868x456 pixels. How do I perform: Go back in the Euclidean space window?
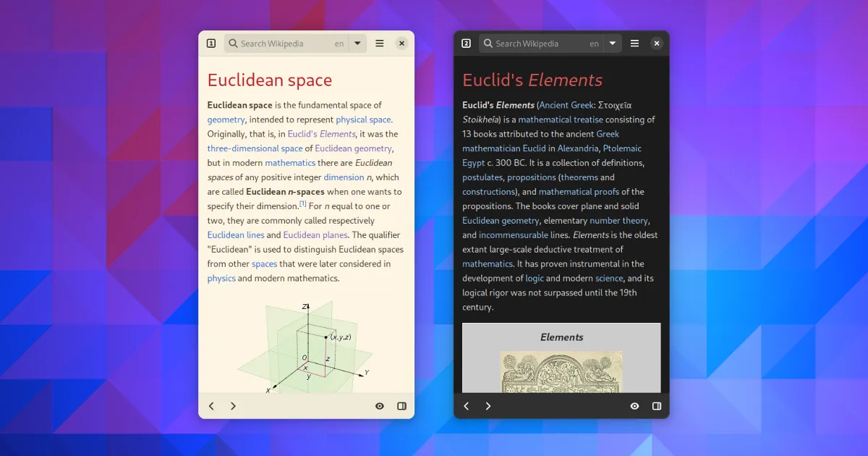(211, 406)
